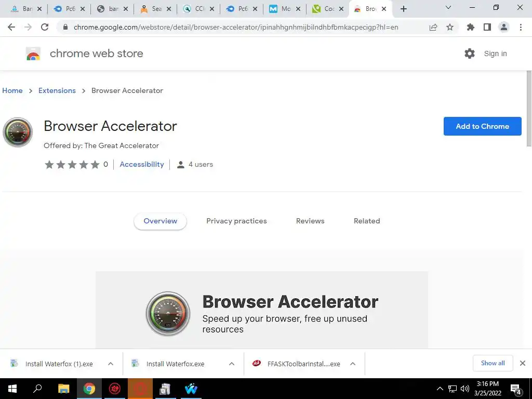
Task: Click Sign in link
Action: (495, 54)
